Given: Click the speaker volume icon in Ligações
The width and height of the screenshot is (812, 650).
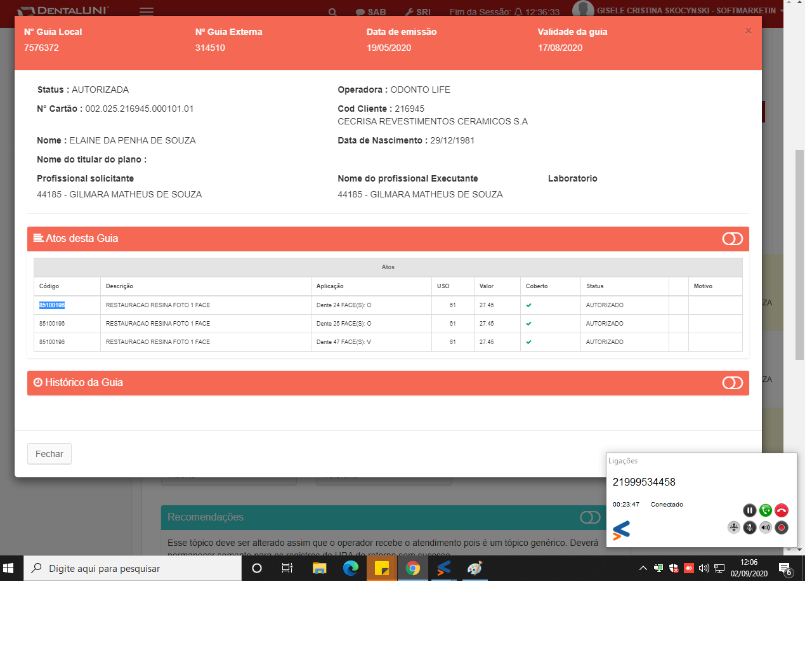Looking at the screenshot, I should (x=766, y=527).
